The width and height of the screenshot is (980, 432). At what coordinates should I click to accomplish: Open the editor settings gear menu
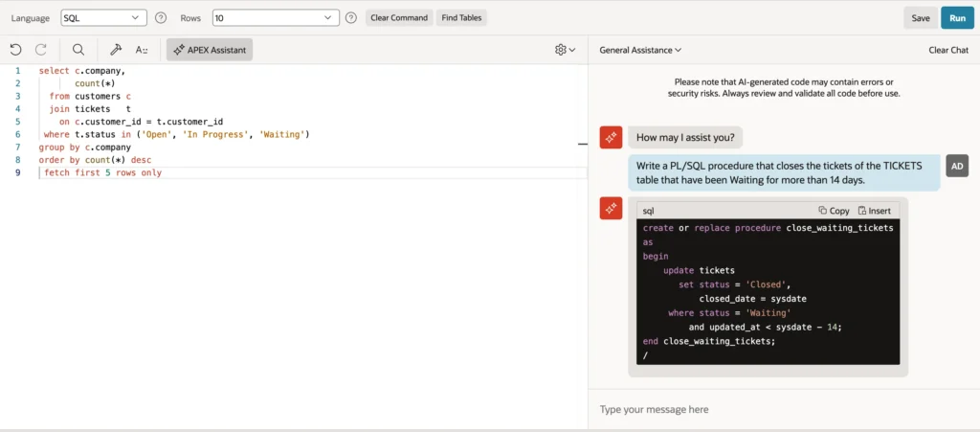coord(565,50)
